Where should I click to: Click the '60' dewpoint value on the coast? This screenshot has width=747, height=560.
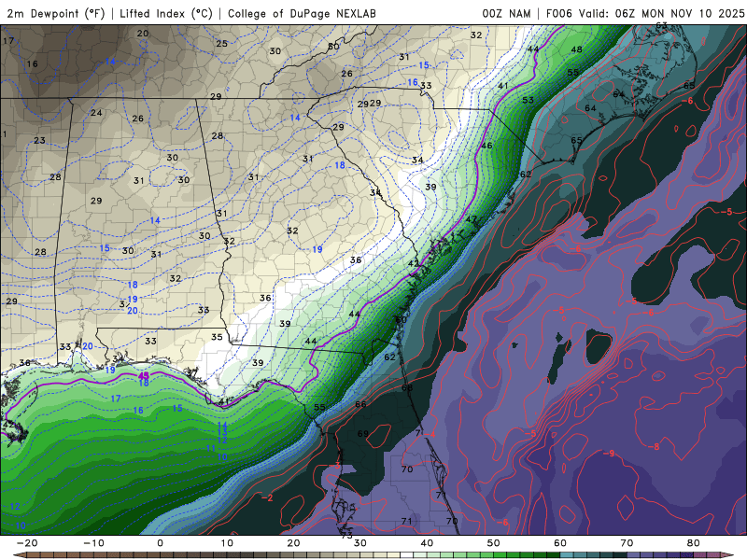[x=402, y=319]
